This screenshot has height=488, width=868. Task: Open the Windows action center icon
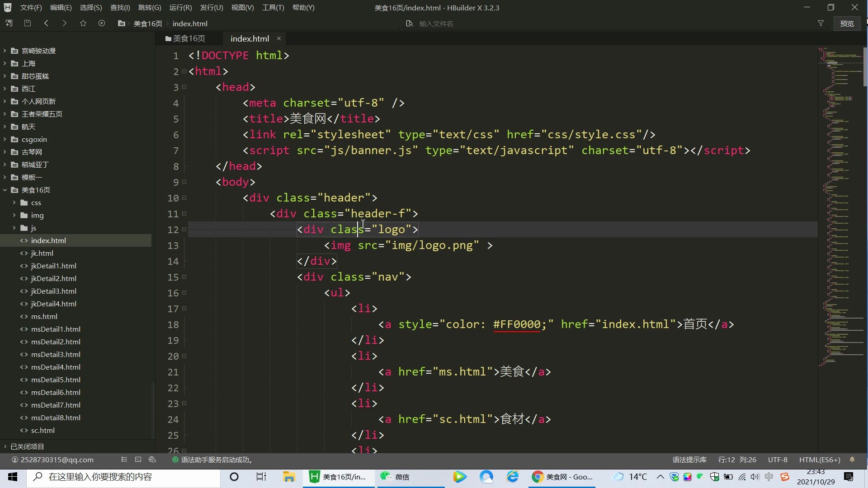click(x=849, y=477)
